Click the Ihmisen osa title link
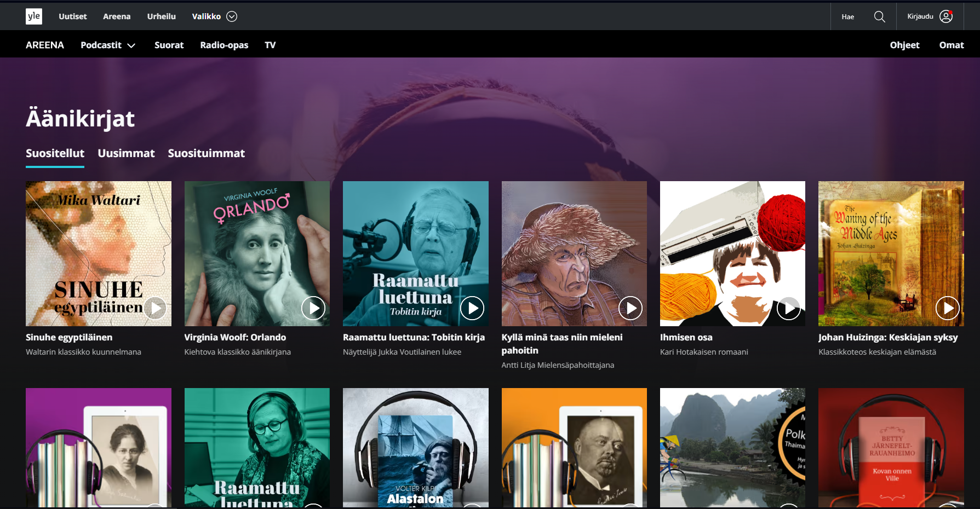Viewport: 980px width, 509px height. 686,337
